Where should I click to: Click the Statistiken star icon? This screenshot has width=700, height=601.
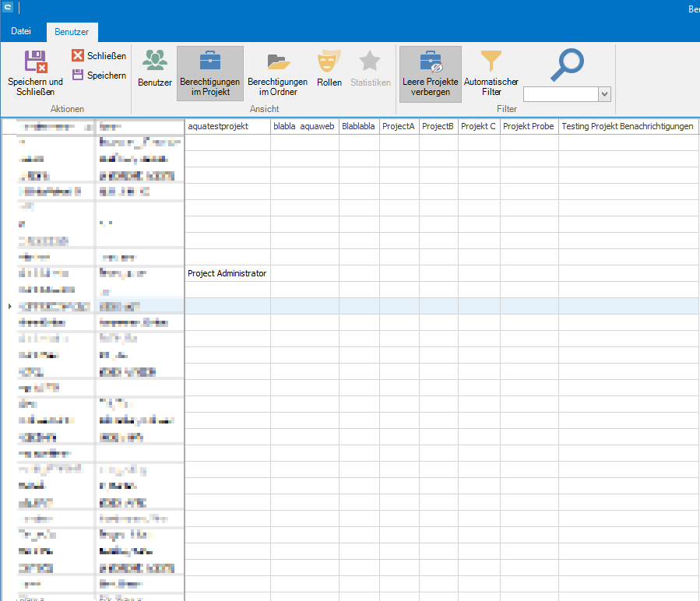[x=370, y=61]
